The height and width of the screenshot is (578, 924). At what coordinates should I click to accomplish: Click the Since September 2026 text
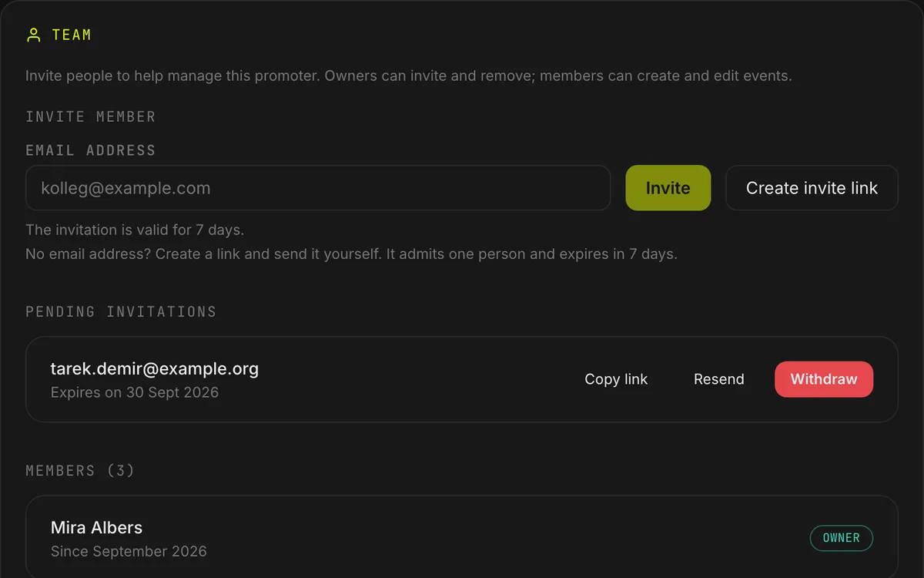tap(129, 551)
